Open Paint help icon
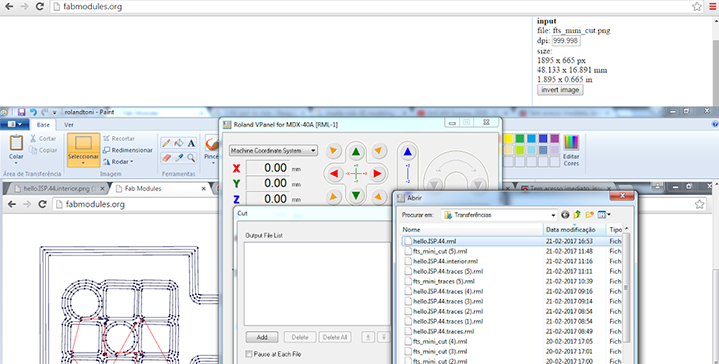The width and height of the screenshot is (719, 364). click(x=714, y=124)
